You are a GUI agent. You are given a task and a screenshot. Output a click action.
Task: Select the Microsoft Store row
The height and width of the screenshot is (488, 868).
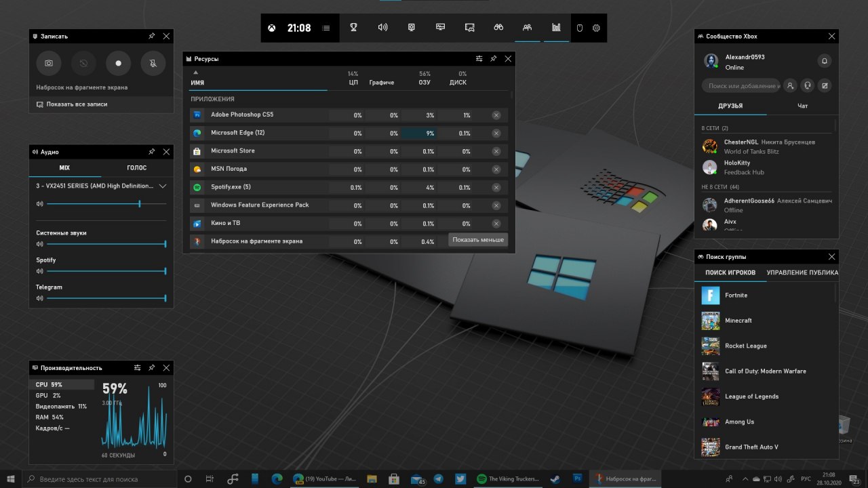tap(349, 151)
